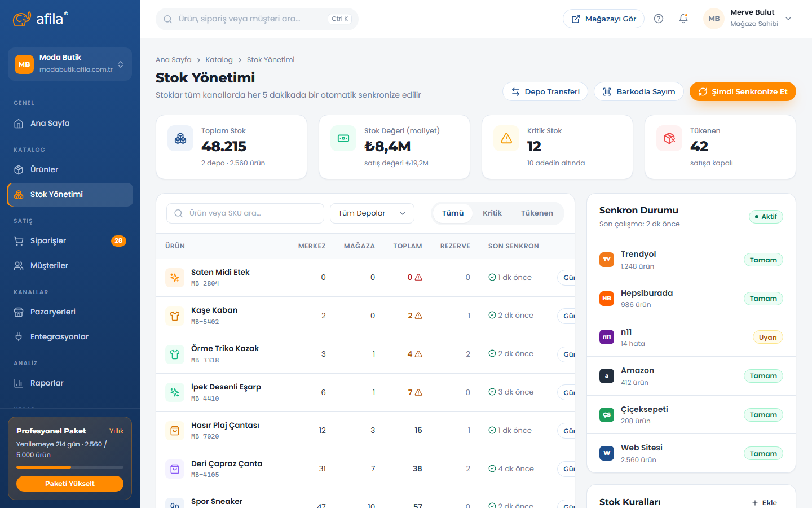Screen dimensions: 812x508
Task: Click the Çiçeksepeti channel icon
Action: point(607,415)
